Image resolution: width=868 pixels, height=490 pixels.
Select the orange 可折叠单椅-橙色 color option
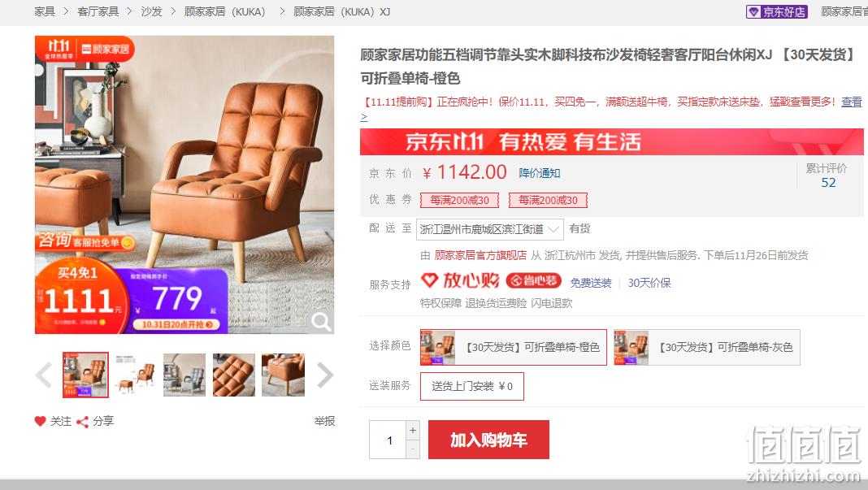click(x=513, y=347)
